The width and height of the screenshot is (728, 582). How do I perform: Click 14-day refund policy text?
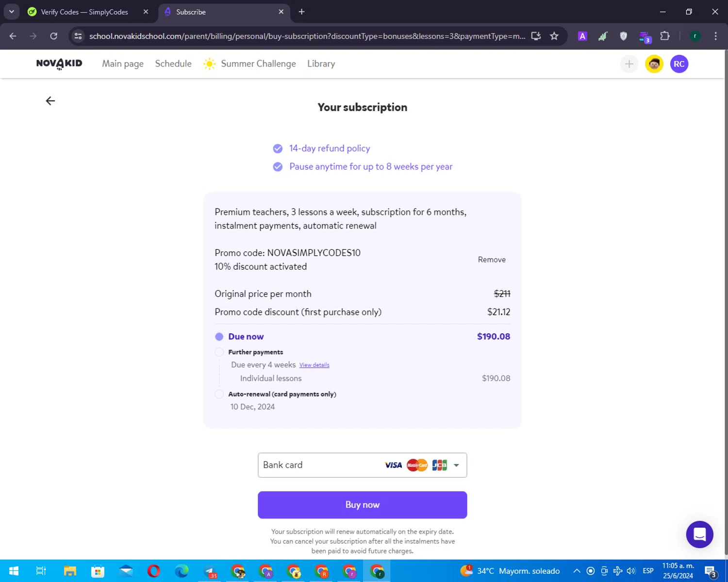click(x=330, y=148)
